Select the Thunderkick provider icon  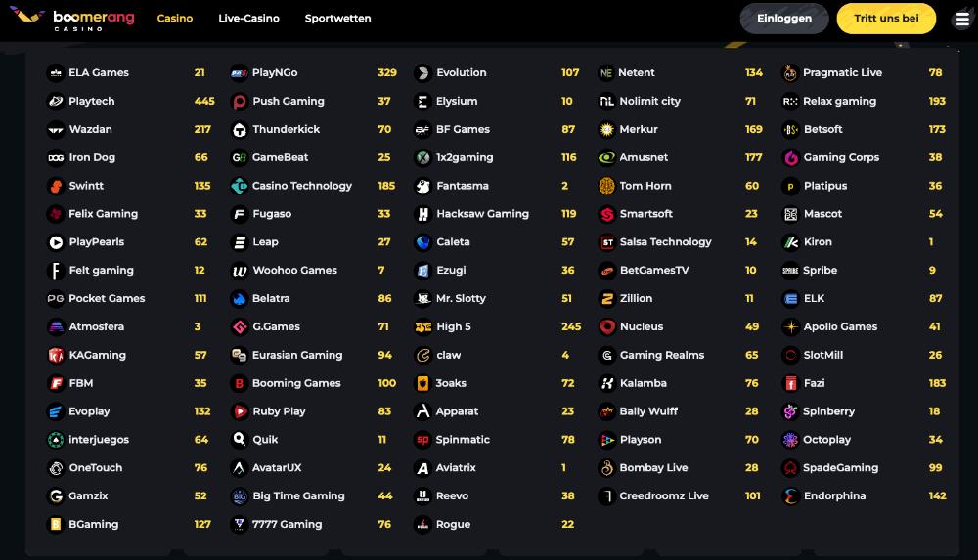tap(239, 130)
